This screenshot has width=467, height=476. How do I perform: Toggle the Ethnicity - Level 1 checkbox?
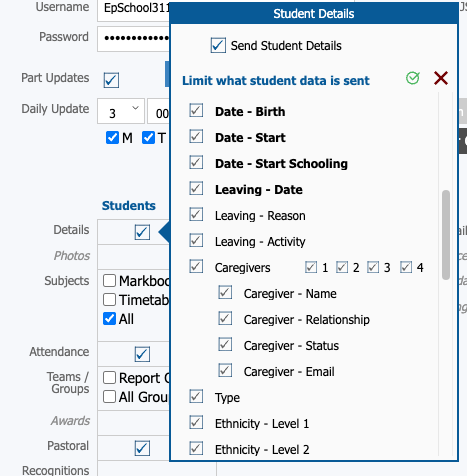click(x=196, y=422)
